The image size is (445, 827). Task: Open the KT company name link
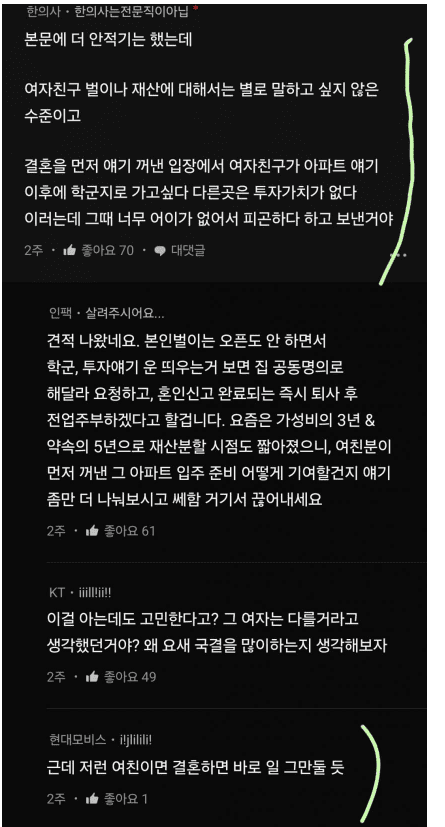pos(57,592)
